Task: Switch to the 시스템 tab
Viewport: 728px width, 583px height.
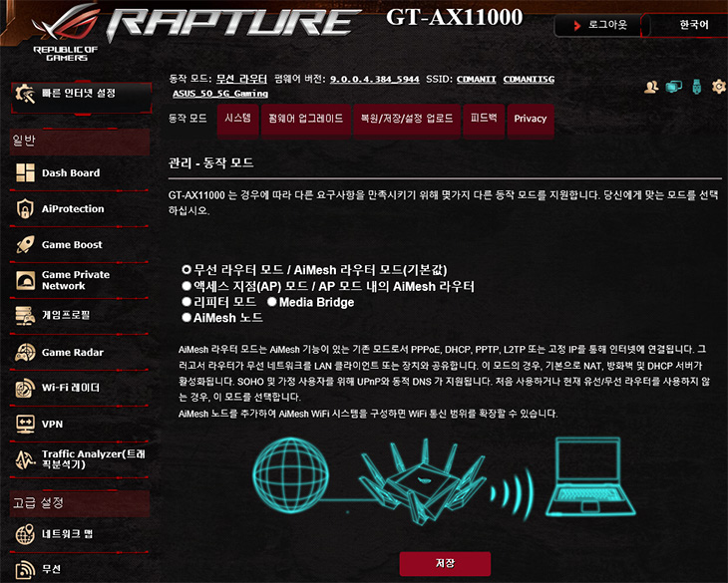Action: pyautogui.click(x=237, y=120)
